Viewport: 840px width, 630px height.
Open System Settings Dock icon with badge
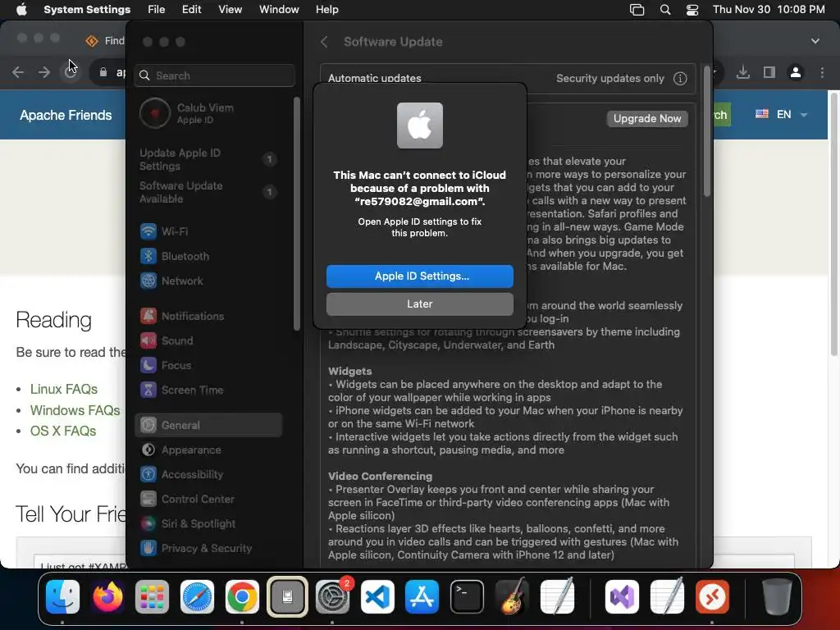tap(333, 596)
